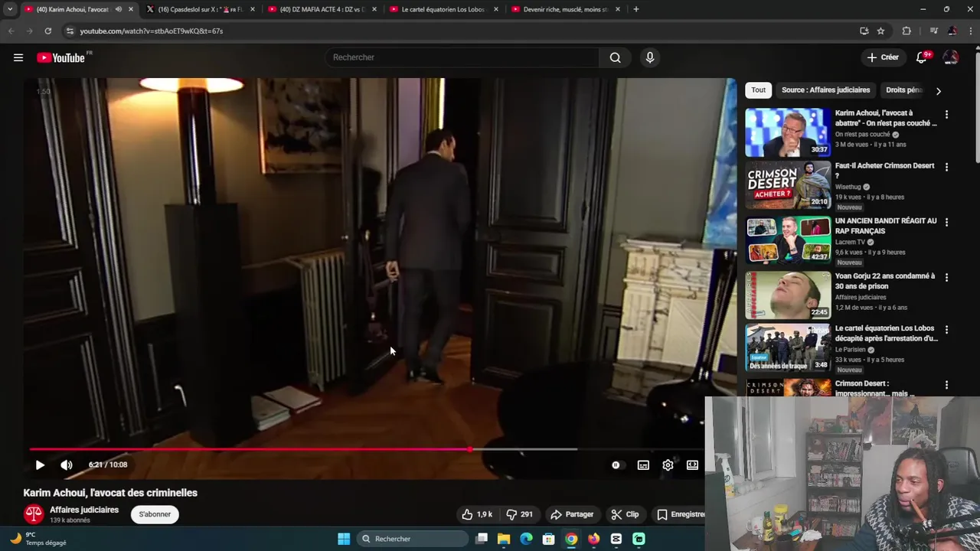Screen dimensions: 980x551
Task: Open options for Faut-il Acheter Crimson Desert
Action: pos(946,167)
